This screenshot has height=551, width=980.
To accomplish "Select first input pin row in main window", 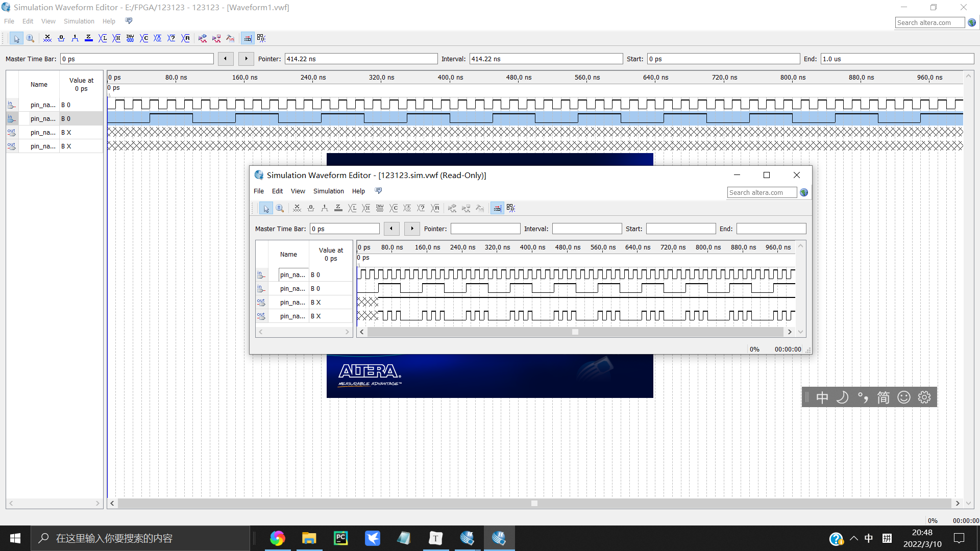I will 55,105.
